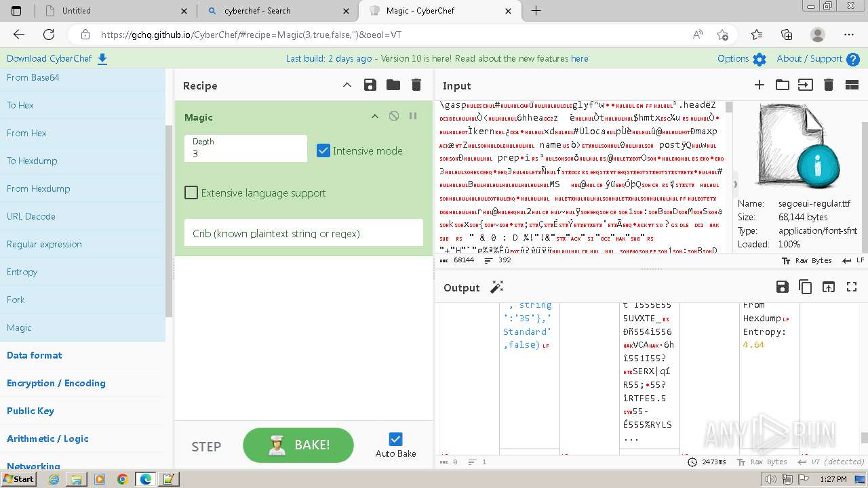This screenshot has width=868, height=488.
Task: Open folder as input icon
Action: click(x=783, y=85)
